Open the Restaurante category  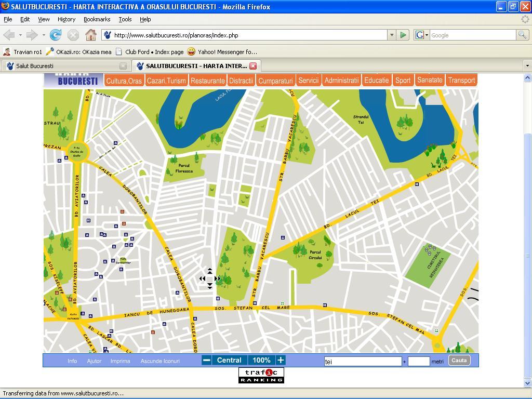point(207,81)
